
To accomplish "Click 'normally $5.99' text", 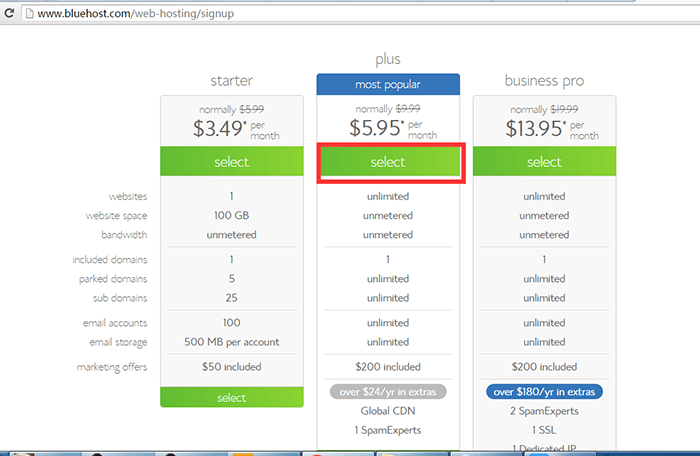I will [232, 109].
